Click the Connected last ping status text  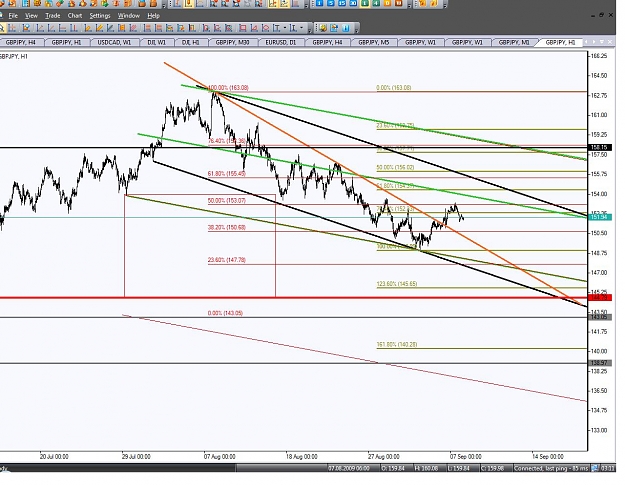(x=551, y=468)
